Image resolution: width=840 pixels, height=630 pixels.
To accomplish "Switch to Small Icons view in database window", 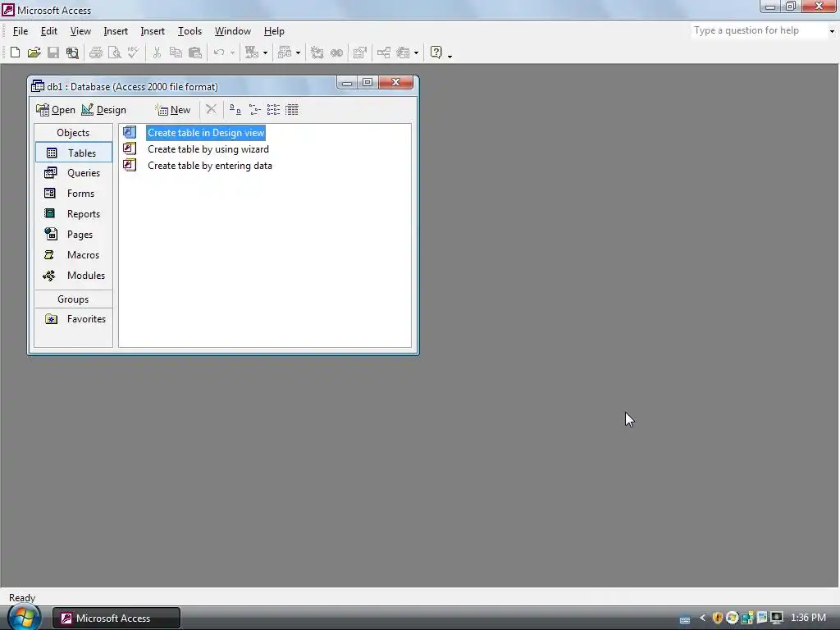I will pyautogui.click(x=254, y=110).
